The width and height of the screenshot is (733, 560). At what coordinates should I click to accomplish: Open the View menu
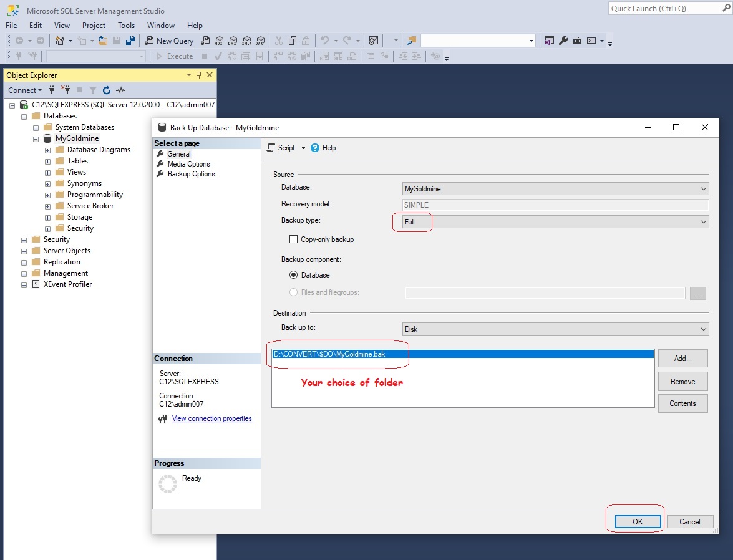click(x=62, y=25)
